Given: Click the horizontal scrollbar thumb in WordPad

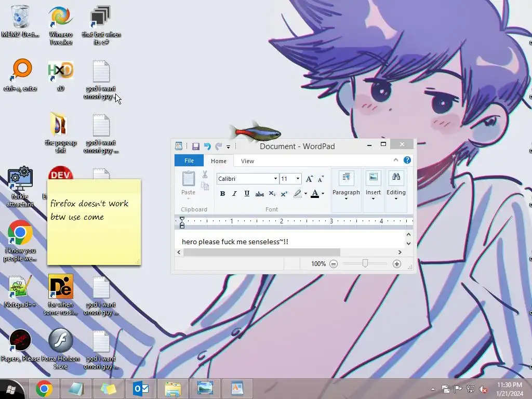Looking at the screenshot, I should (x=262, y=252).
